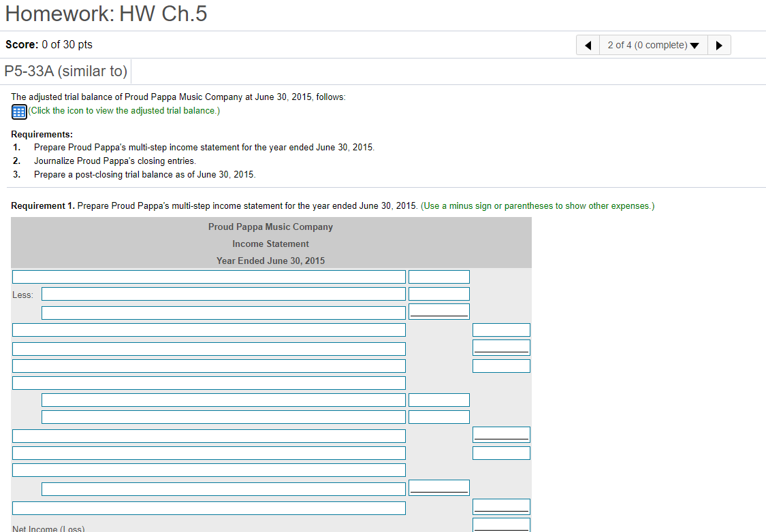
Task: Click the amount field on the 'Less:' row
Action: [x=438, y=294]
